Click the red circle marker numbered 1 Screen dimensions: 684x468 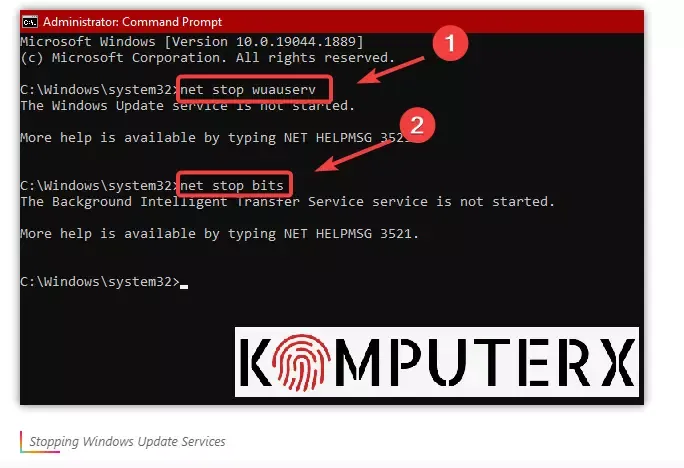[x=450, y=43]
